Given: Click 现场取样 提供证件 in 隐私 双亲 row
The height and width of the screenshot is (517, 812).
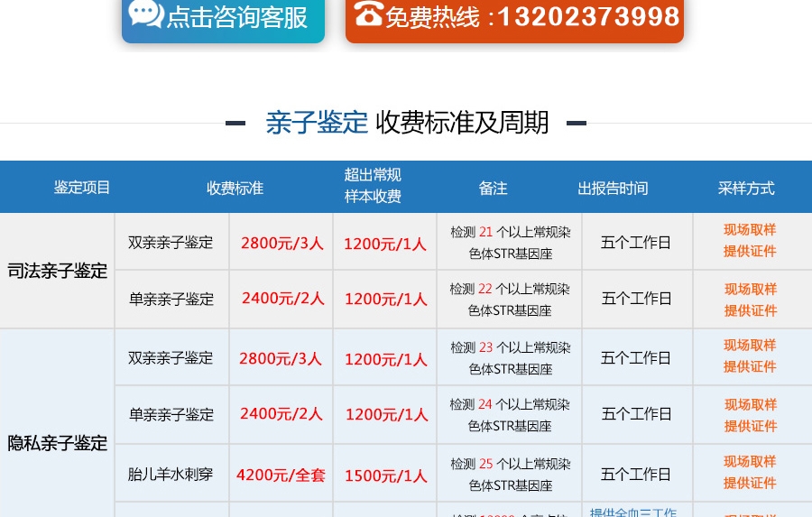Looking at the screenshot, I should [750, 355].
